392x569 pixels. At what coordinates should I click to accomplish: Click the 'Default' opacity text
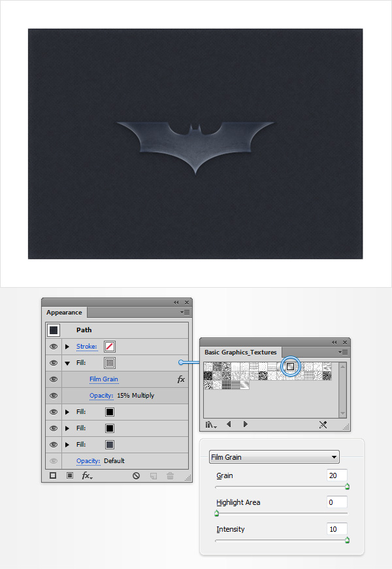tap(114, 461)
